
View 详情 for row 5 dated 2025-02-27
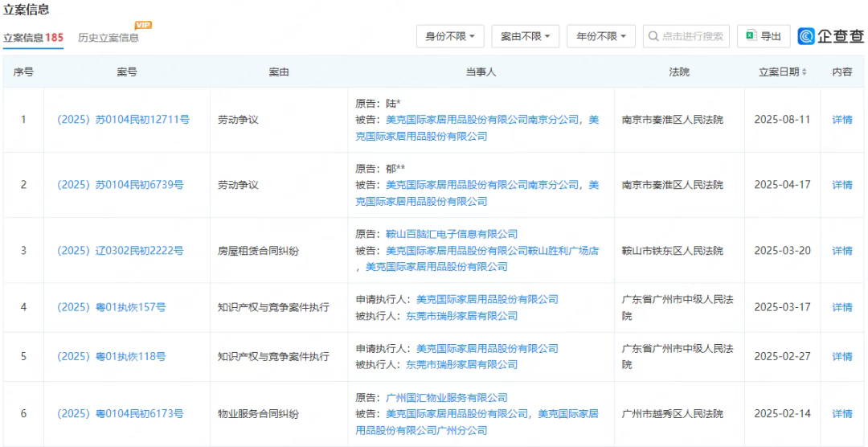click(x=842, y=357)
